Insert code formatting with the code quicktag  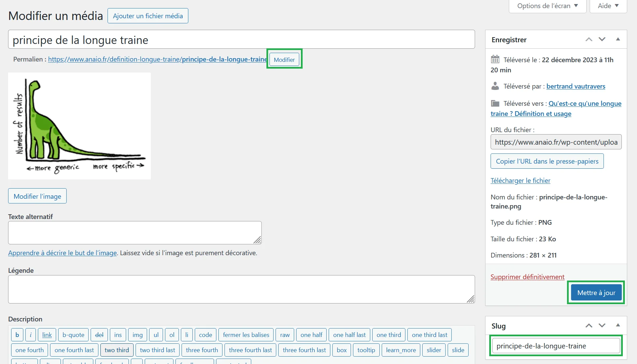[205, 335]
